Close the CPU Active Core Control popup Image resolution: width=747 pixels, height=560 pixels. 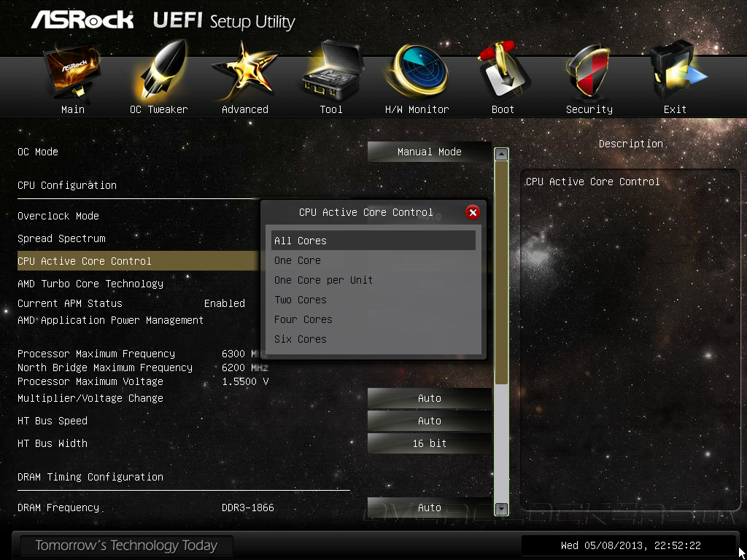click(473, 212)
